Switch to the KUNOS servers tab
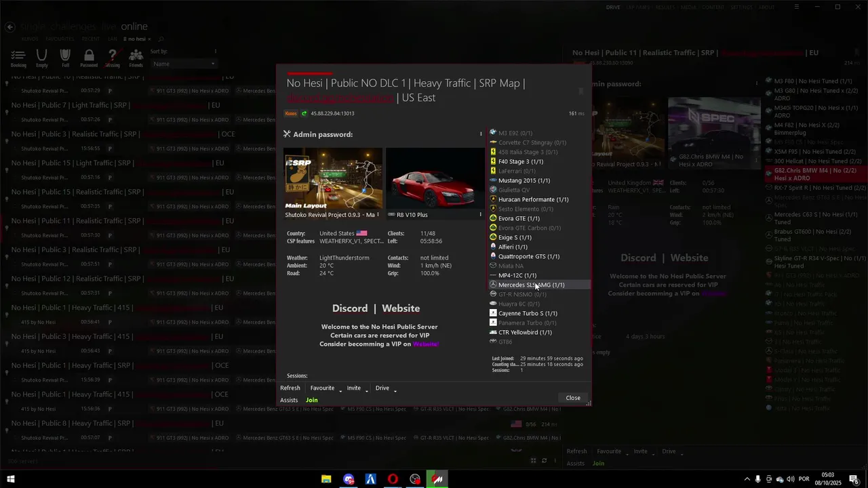Viewport: 868px width, 488px height. pyautogui.click(x=29, y=39)
